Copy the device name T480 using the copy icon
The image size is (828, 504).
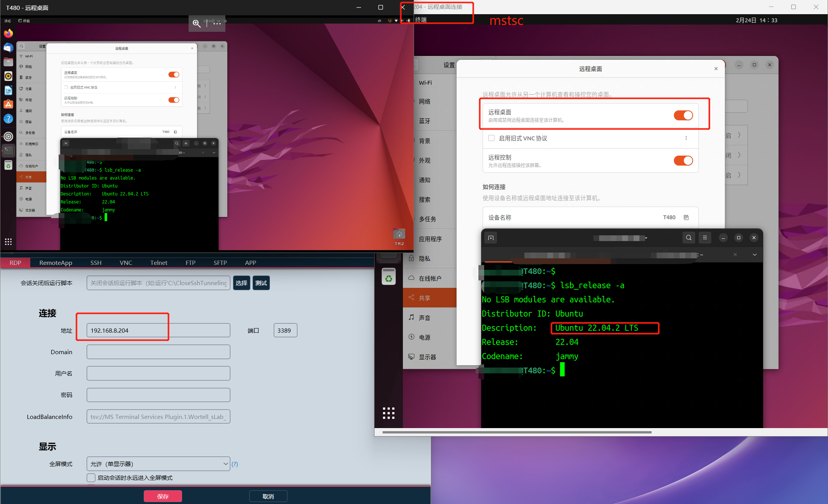(686, 217)
